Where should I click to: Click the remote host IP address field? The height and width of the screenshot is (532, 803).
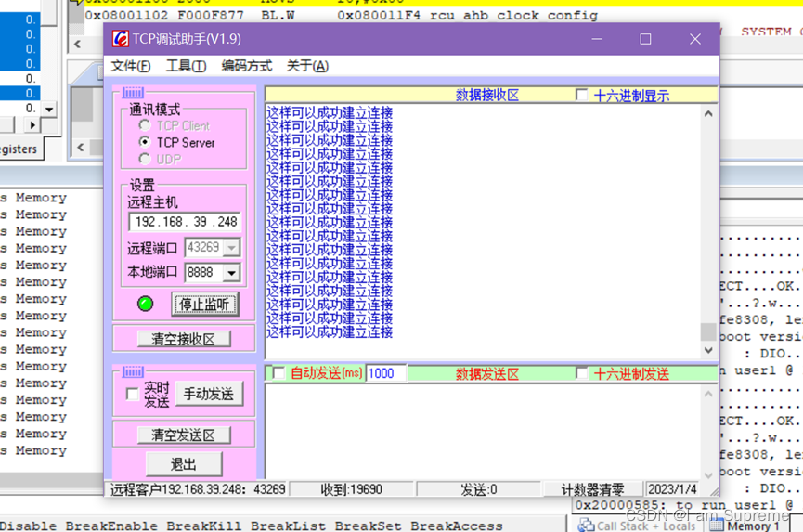click(x=185, y=222)
